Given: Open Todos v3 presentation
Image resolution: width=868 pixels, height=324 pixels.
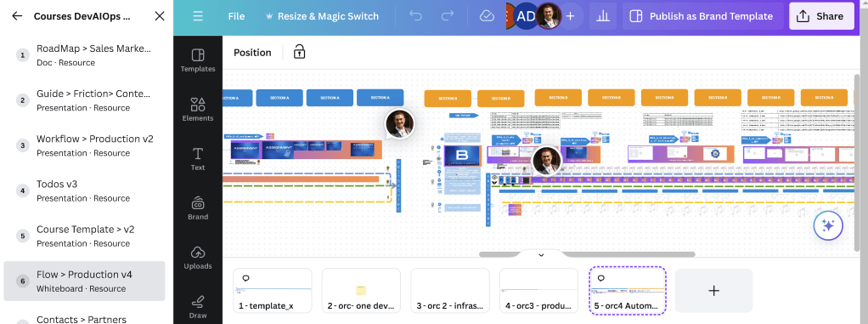Looking at the screenshot, I should tap(84, 190).
